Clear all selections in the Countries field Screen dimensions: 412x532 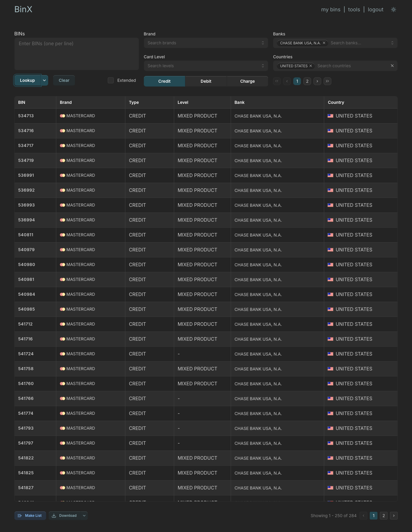392,66
